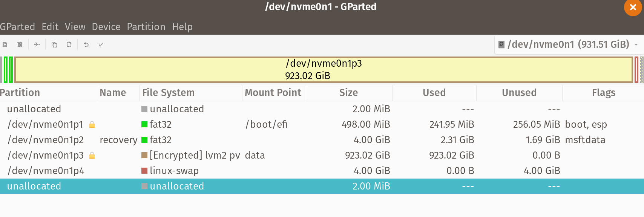This screenshot has height=217, width=644.
Task: Click the Undo last operation icon
Action: pyautogui.click(x=86, y=44)
